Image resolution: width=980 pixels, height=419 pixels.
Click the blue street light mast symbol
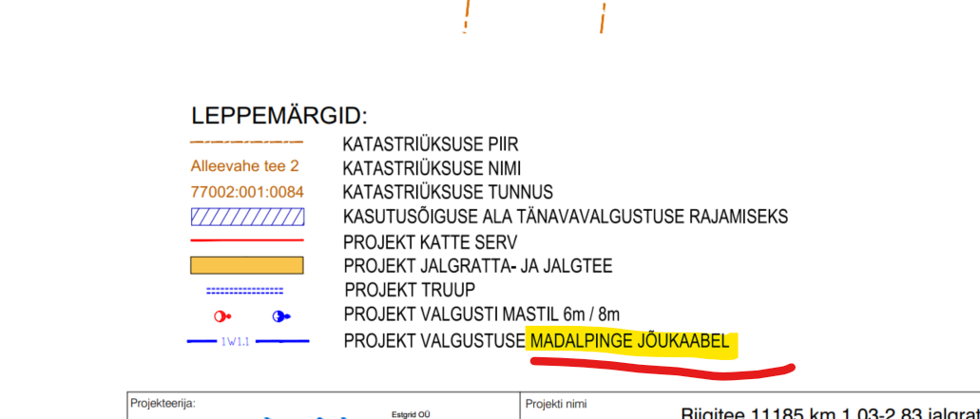click(280, 315)
